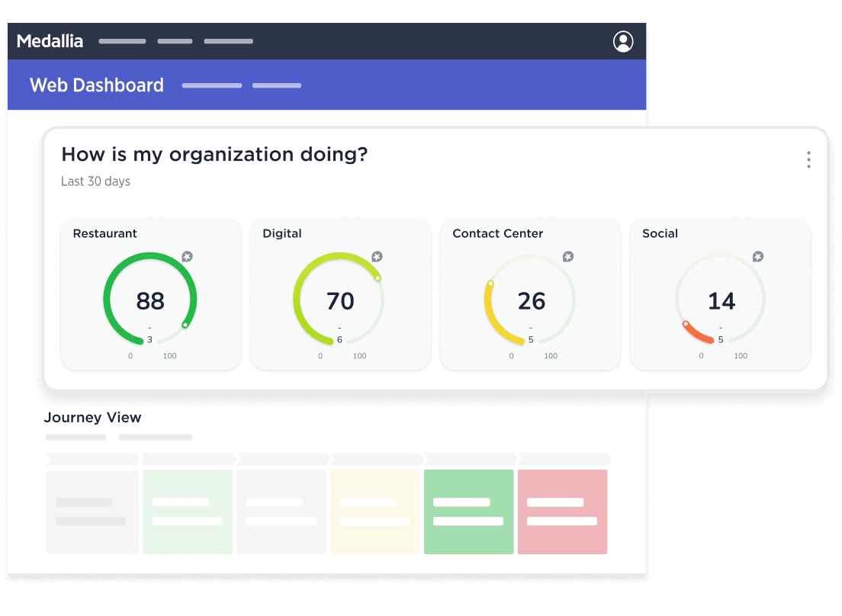Select the light green journey stage tile
The image size is (842, 616).
(x=188, y=512)
